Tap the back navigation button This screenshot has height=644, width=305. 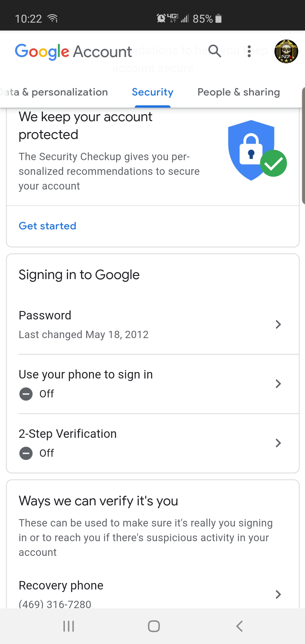tap(239, 625)
